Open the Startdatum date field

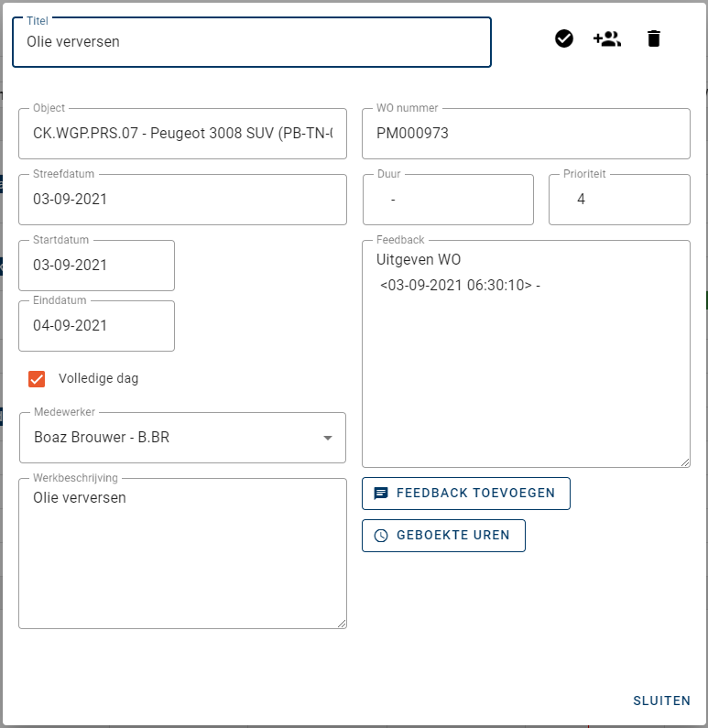pyautogui.click(x=96, y=266)
